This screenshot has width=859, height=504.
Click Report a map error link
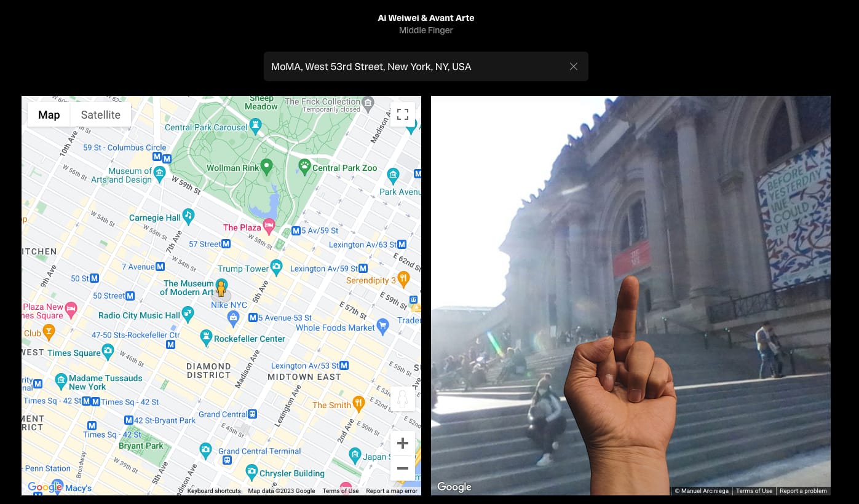pyautogui.click(x=392, y=491)
